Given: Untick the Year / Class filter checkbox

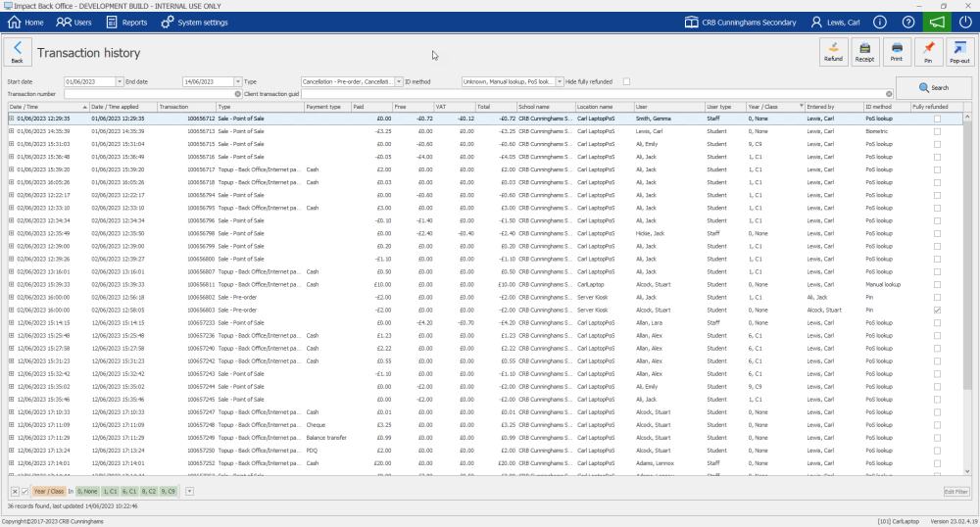Looking at the screenshot, I should coord(25,491).
